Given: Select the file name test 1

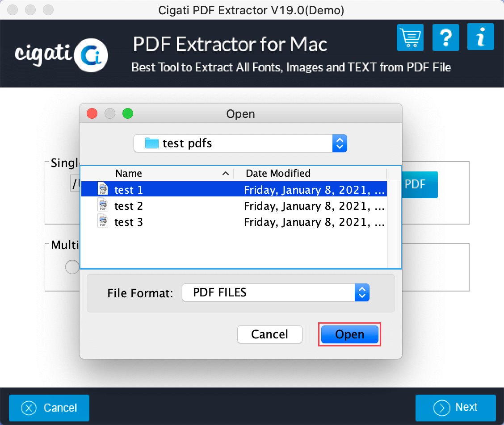Looking at the screenshot, I should (x=129, y=190).
